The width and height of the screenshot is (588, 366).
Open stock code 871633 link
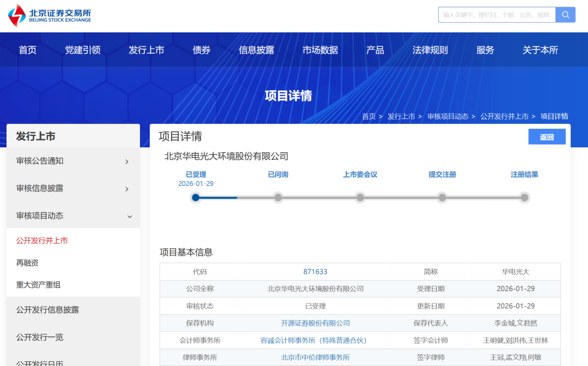tap(315, 272)
